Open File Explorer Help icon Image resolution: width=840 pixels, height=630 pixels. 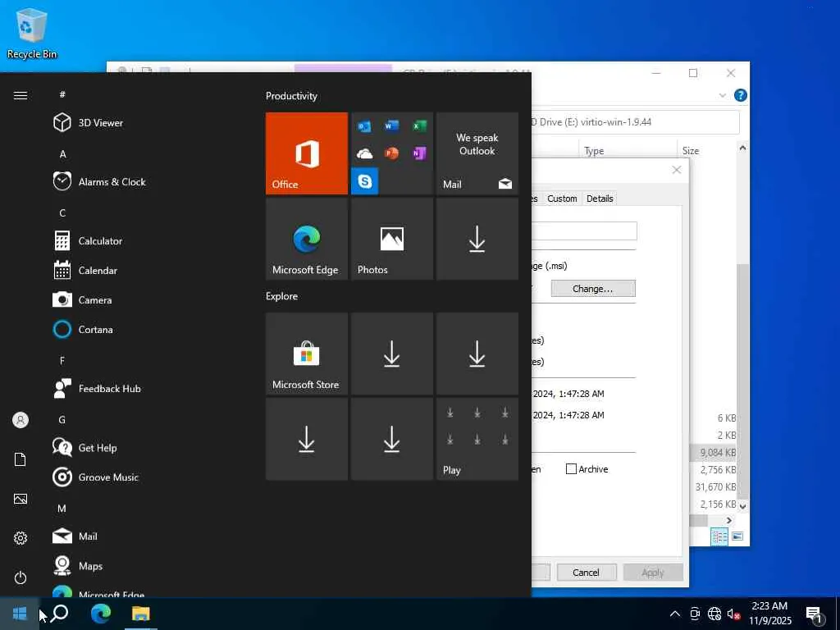(x=741, y=95)
